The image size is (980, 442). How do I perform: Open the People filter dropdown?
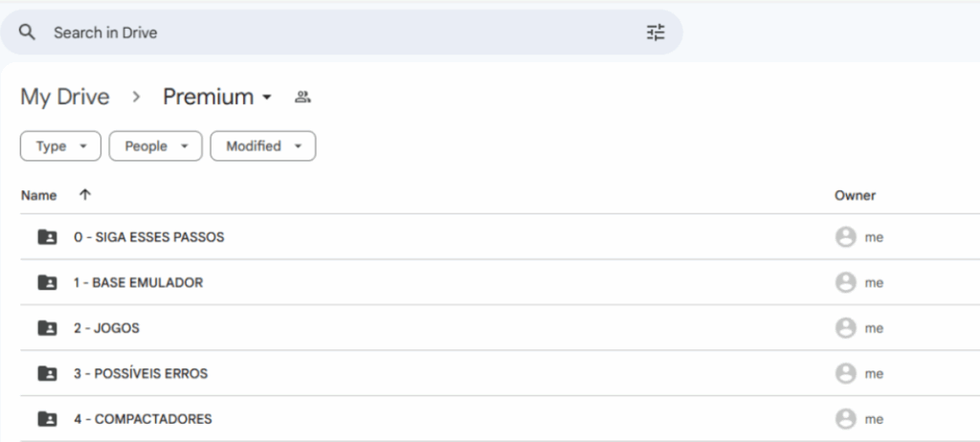tap(156, 146)
